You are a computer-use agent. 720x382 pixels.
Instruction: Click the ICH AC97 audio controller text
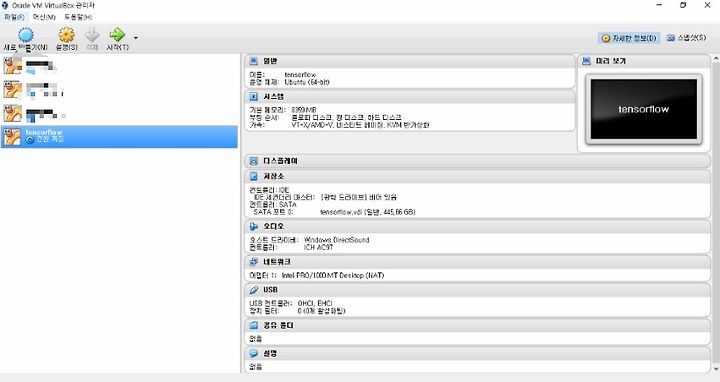[x=318, y=247]
